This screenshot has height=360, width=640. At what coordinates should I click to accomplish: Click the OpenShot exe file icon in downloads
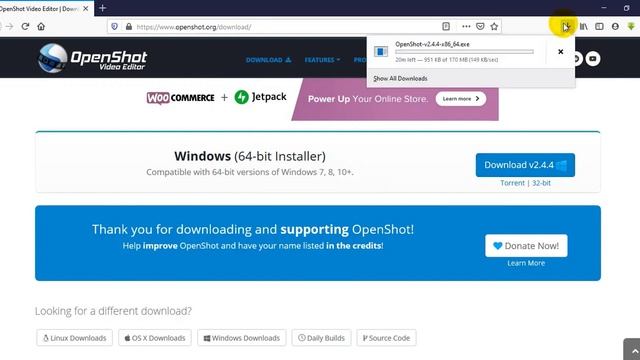pyautogui.click(x=381, y=51)
